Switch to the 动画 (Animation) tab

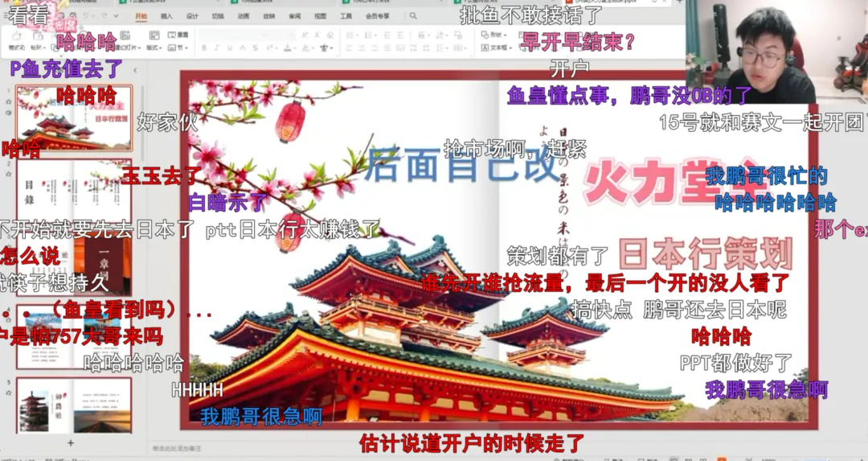coord(244,16)
